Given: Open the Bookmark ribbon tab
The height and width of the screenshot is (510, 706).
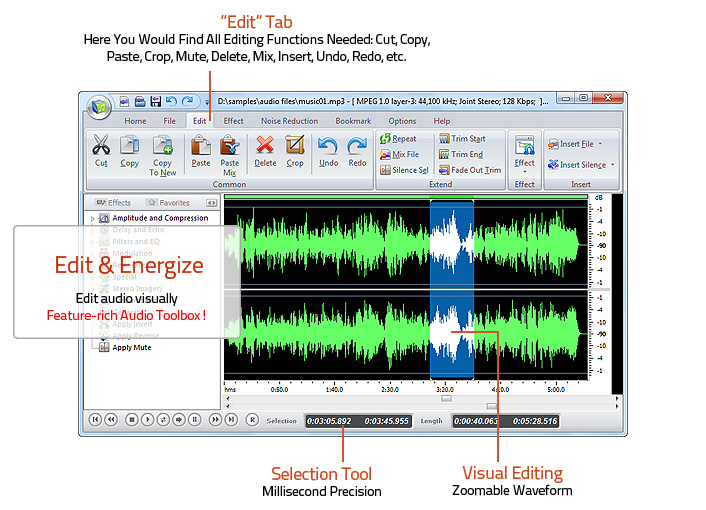Looking at the screenshot, I should [x=353, y=121].
